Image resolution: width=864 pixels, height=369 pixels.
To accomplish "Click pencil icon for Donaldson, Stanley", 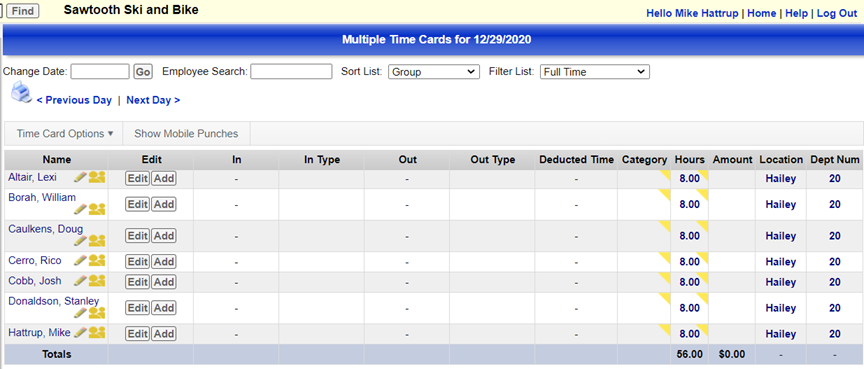I will [80, 312].
